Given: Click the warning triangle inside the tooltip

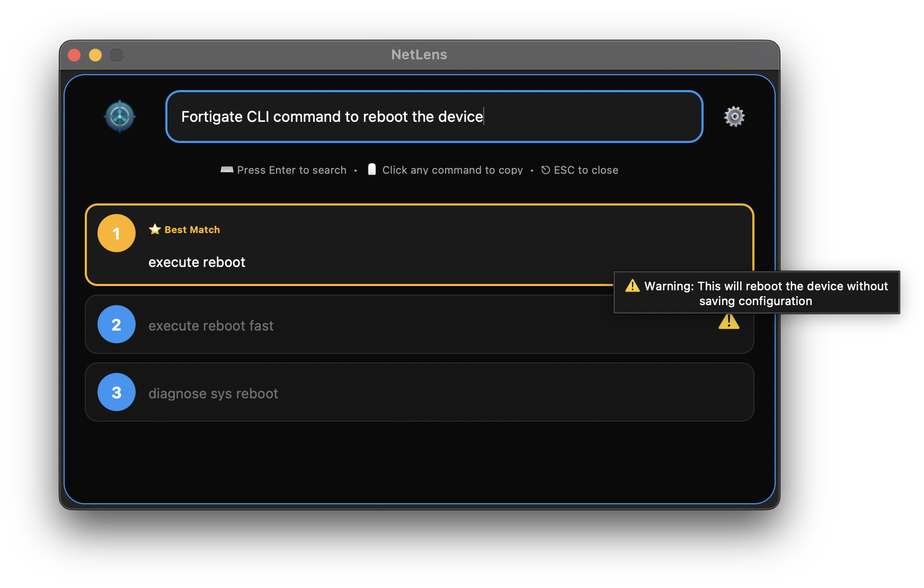Looking at the screenshot, I should pyautogui.click(x=632, y=286).
